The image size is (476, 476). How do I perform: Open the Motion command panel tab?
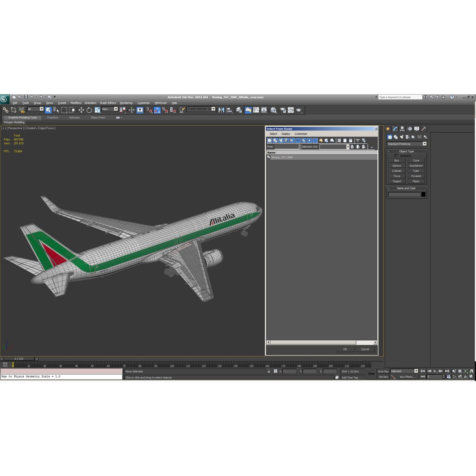(409, 129)
